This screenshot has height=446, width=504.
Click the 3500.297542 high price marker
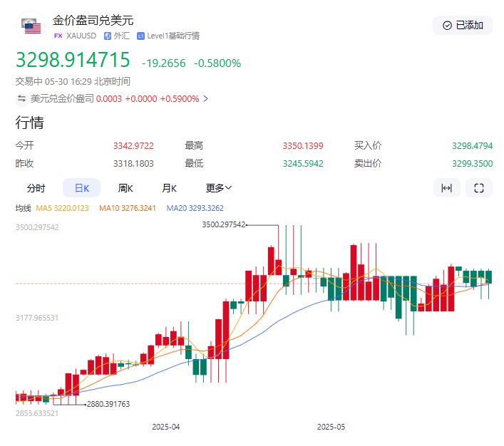223,224
